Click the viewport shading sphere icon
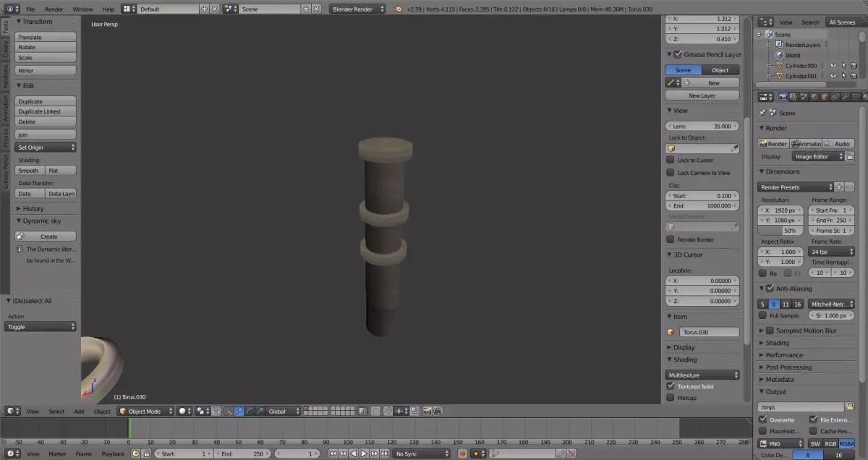This screenshot has width=868, height=460. (185, 412)
